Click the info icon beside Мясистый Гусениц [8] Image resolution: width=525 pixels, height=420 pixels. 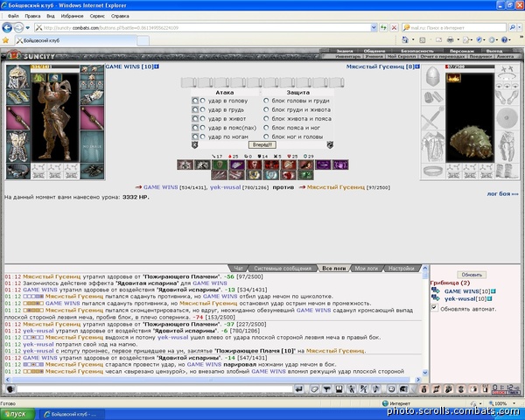click(x=417, y=66)
